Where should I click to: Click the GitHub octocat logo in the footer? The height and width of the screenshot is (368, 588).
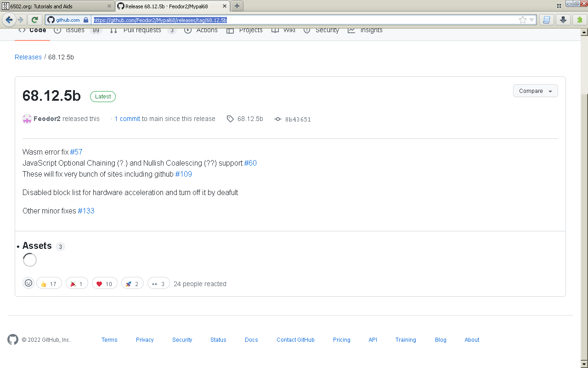[x=13, y=339]
